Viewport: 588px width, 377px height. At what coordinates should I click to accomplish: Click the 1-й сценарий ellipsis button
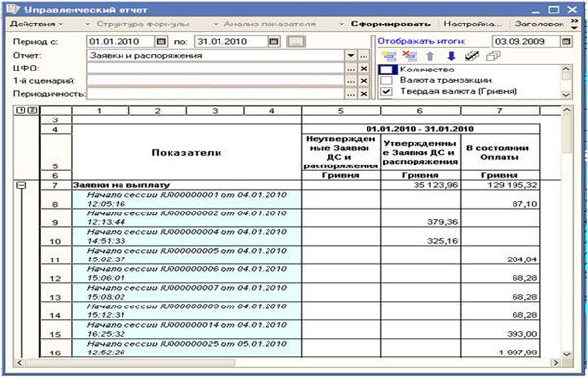point(351,81)
